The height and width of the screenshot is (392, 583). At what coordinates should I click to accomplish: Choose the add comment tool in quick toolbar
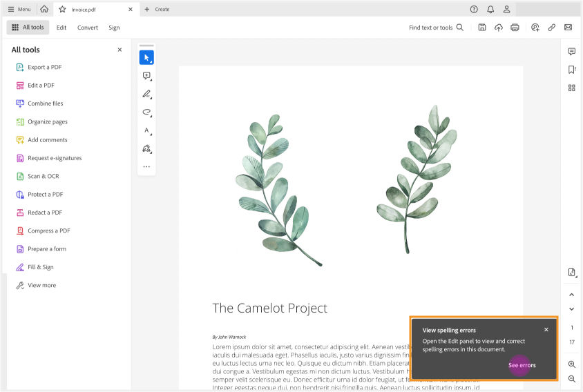146,76
